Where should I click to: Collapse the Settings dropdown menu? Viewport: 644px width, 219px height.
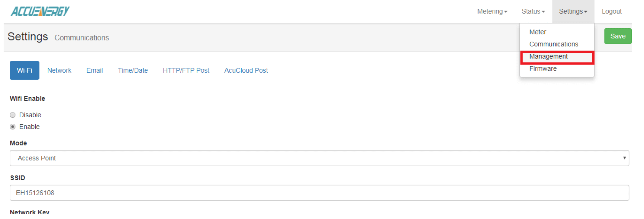click(x=573, y=11)
